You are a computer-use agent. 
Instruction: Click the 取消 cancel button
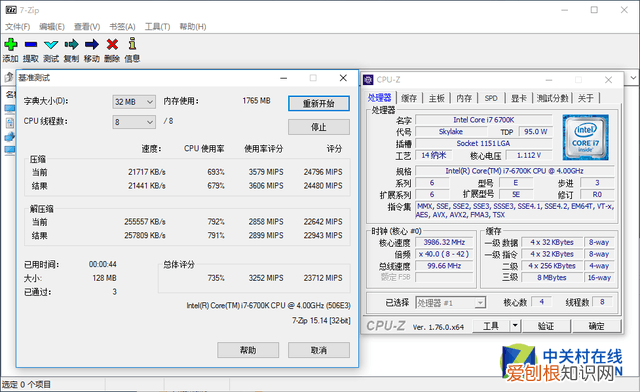point(319,350)
